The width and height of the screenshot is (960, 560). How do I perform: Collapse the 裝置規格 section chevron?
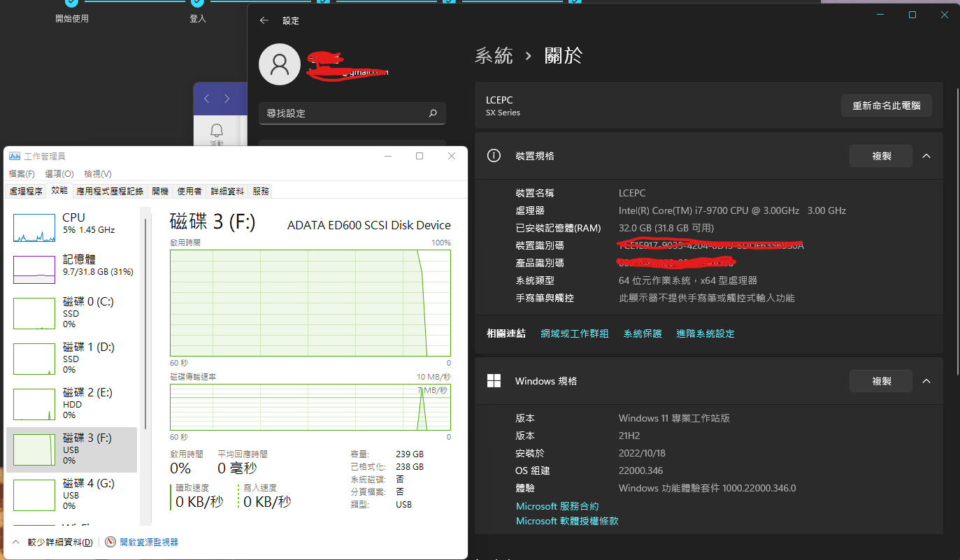[x=926, y=156]
